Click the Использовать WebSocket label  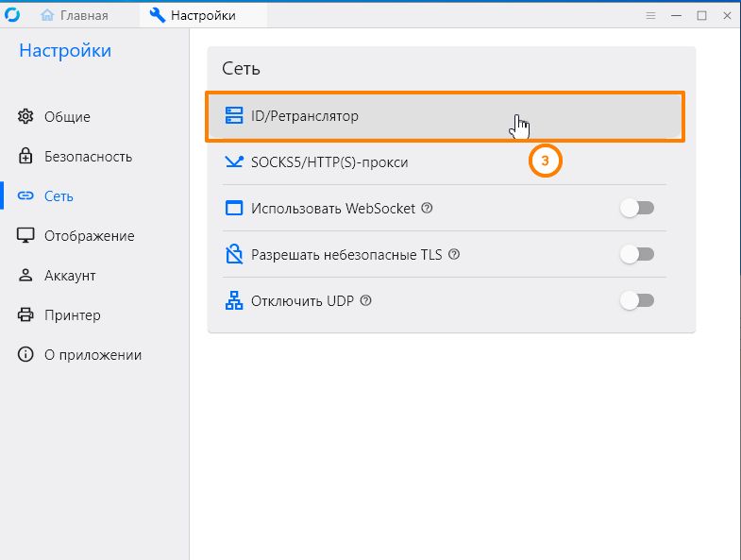(333, 209)
